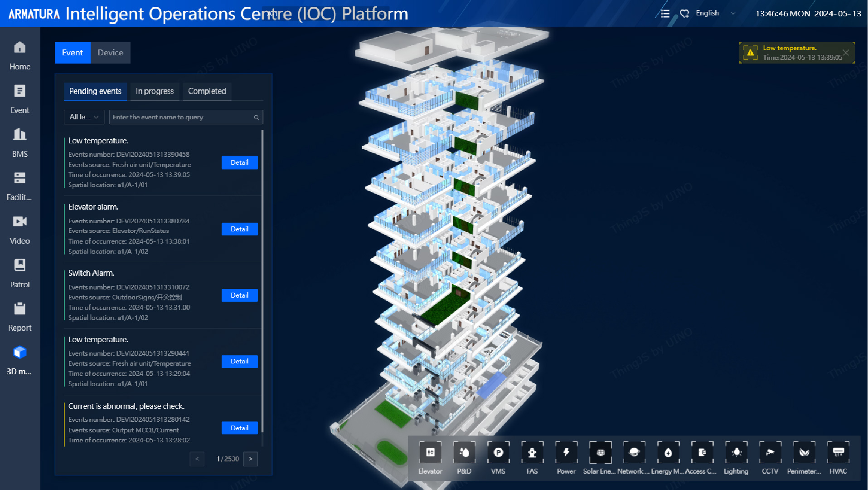This screenshot has width=868, height=490.
Task: Click the CCTV camera icon
Action: click(x=770, y=453)
